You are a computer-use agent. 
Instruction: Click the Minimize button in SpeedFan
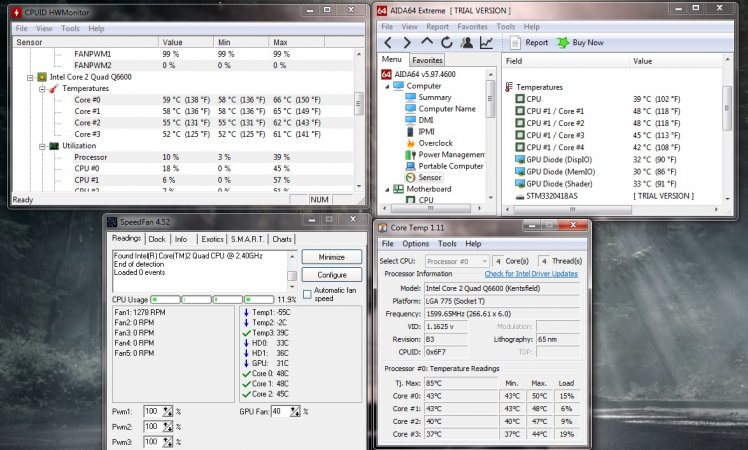click(332, 257)
